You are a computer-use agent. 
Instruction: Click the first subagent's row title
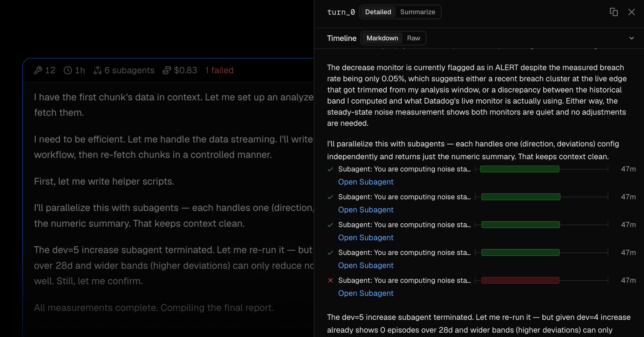coord(404,169)
